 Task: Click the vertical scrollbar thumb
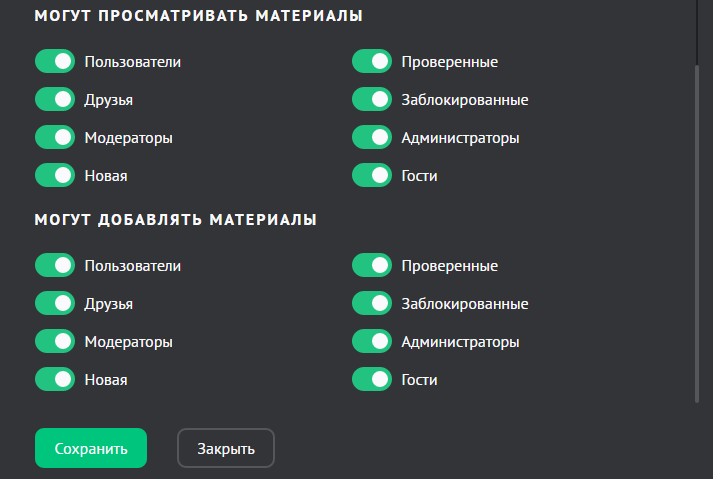(x=697, y=232)
